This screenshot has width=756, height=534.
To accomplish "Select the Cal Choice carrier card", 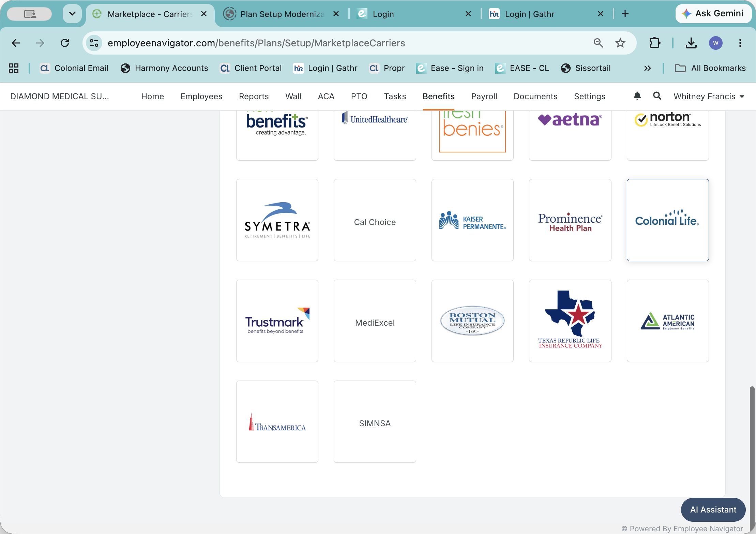I will [375, 220].
